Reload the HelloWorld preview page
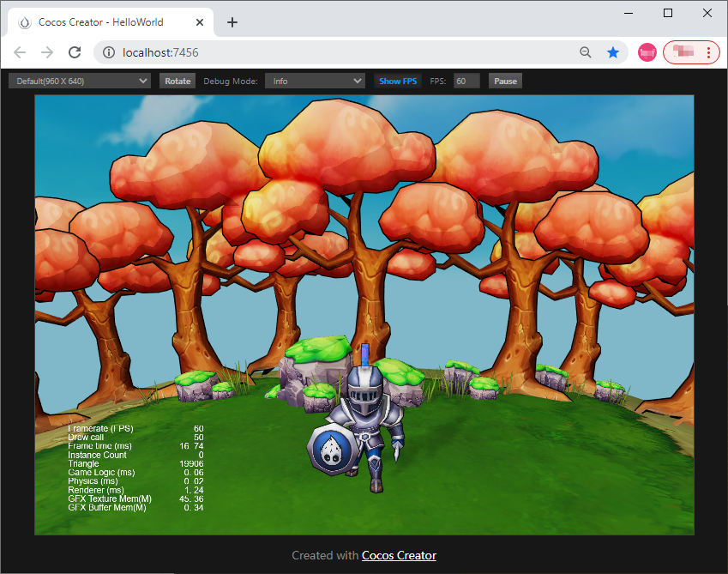Viewport: 728px width, 574px height. [74, 51]
